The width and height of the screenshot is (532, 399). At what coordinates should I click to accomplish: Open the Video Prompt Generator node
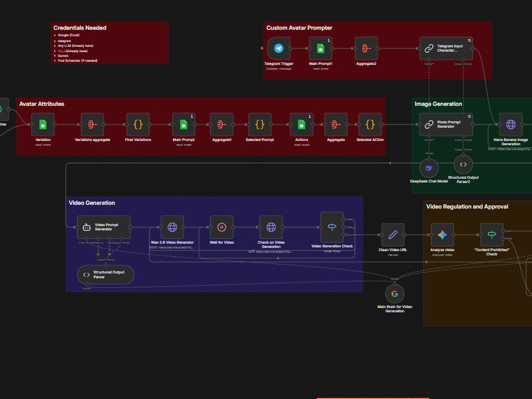[x=104, y=227]
